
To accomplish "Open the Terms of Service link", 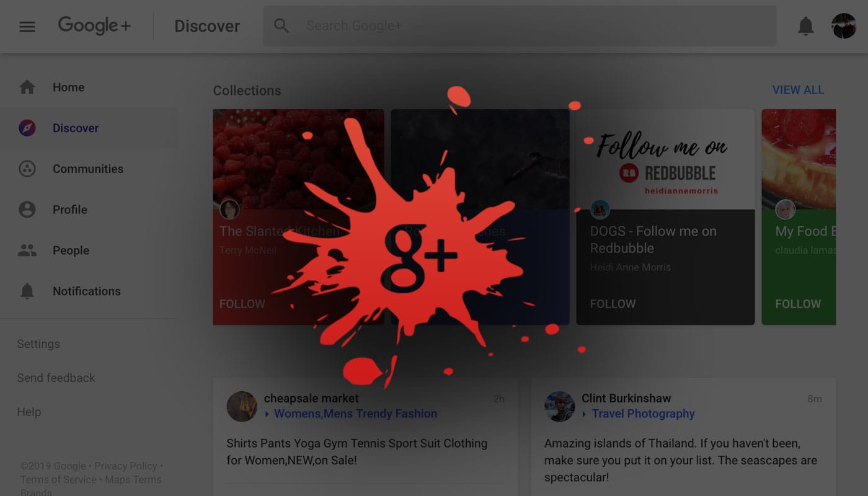I will tap(58, 480).
